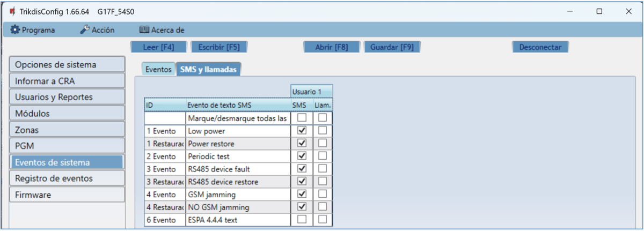The height and width of the screenshot is (231, 644).
Task: Click the Desconectar button
Action: click(540, 47)
